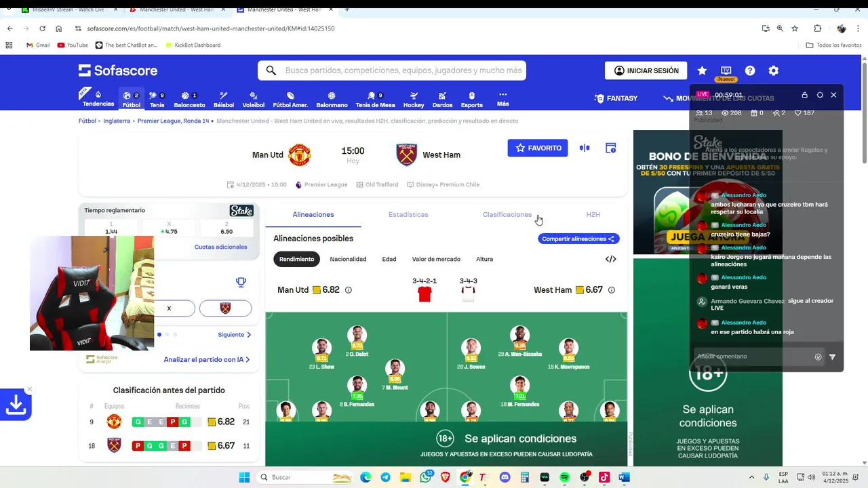Click the live overlay lock icon
This screenshot has width=868, height=488.
coord(804,95)
